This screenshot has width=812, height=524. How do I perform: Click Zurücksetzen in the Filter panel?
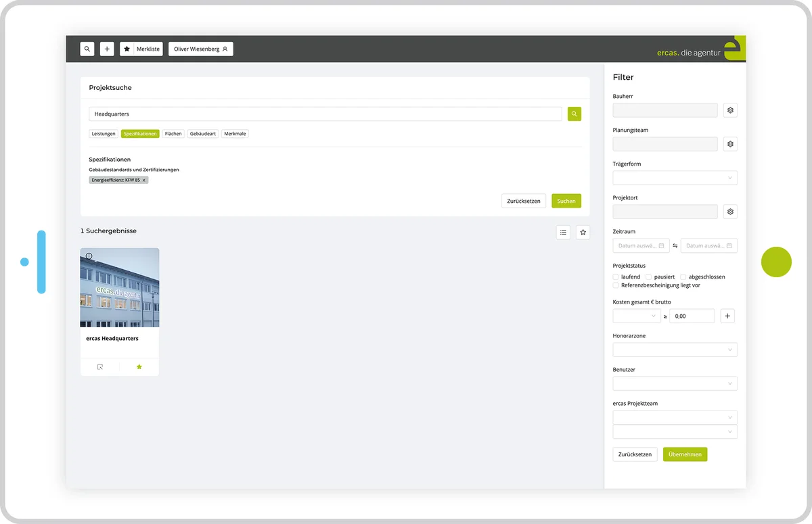point(634,454)
